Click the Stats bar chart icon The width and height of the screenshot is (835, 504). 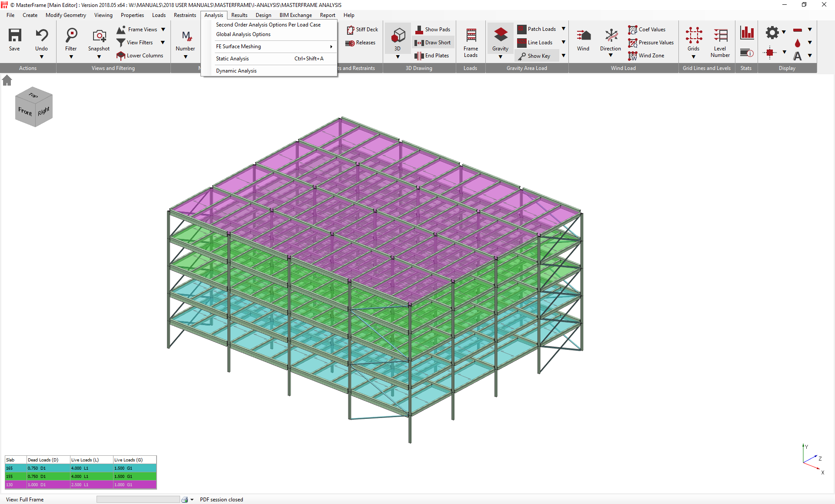pyautogui.click(x=746, y=33)
